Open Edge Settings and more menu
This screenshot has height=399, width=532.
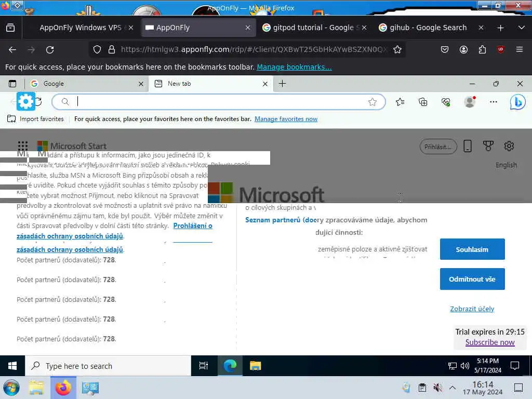pyautogui.click(x=494, y=102)
